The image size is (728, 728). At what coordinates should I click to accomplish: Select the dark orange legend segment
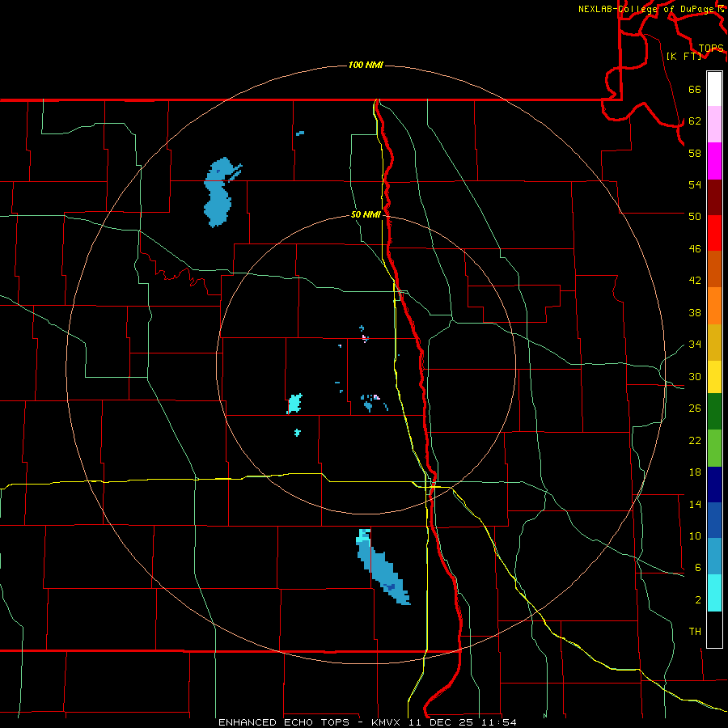click(x=714, y=269)
